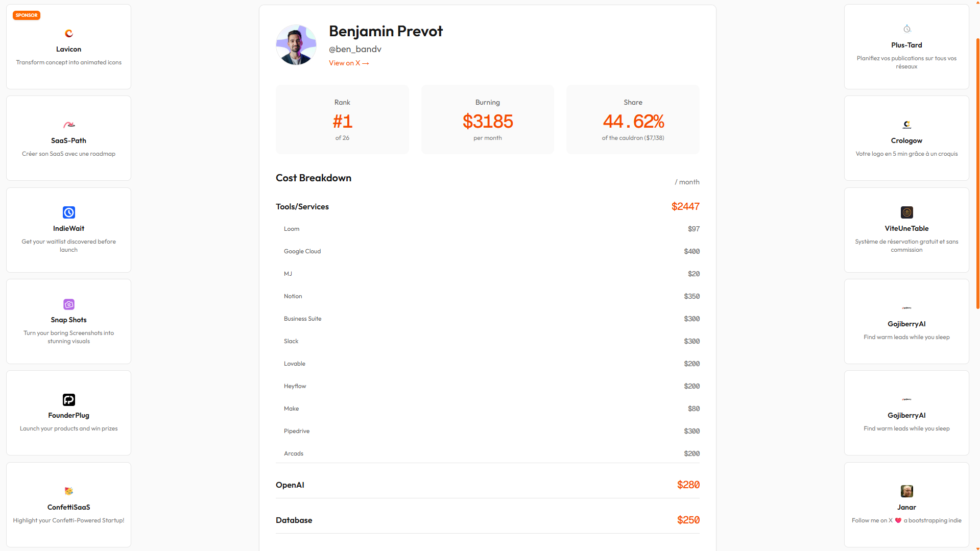
Task: Expand the Database cost section
Action: 487,520
